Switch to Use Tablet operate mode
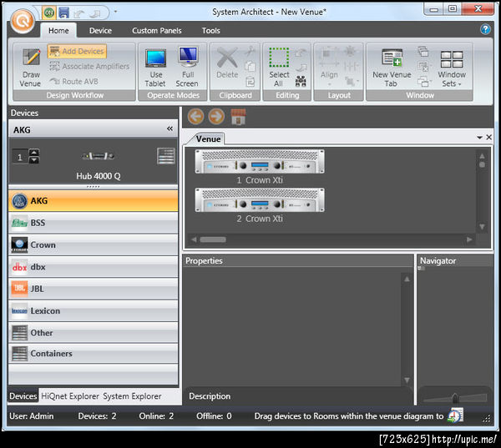Viewport: 501px width, 448px height. pos(155,68)
